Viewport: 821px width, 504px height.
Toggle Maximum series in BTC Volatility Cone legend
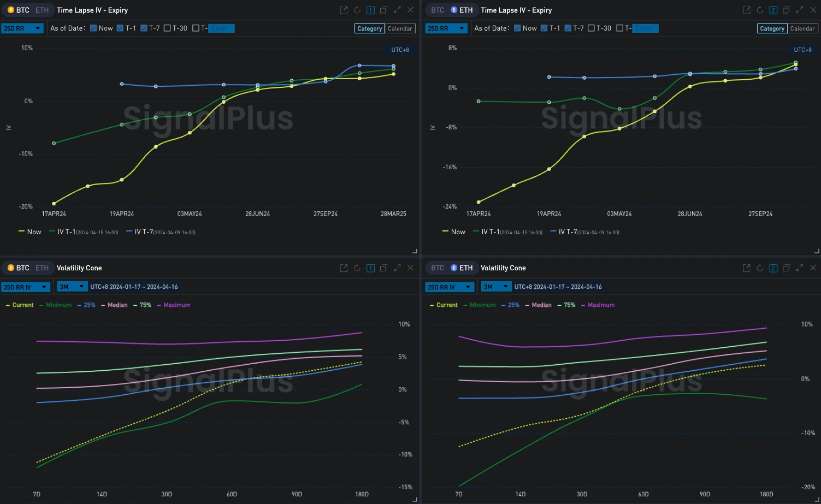pyautogui.click(x=176, y=305)
